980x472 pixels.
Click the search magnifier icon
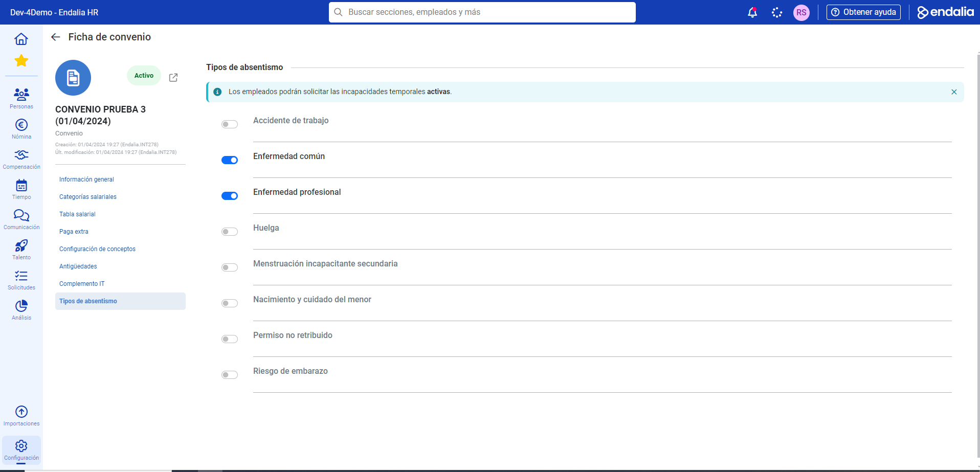click(x=338, y=12)
